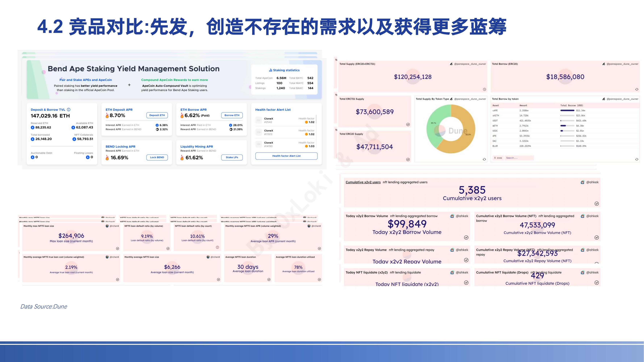
Task: Click the 5,385 cumulative users value
Action: (472, 190)
